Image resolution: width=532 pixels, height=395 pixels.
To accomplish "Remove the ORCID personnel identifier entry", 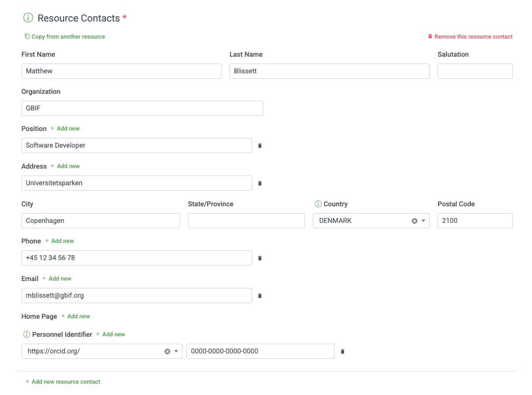I will click(343, 351).
